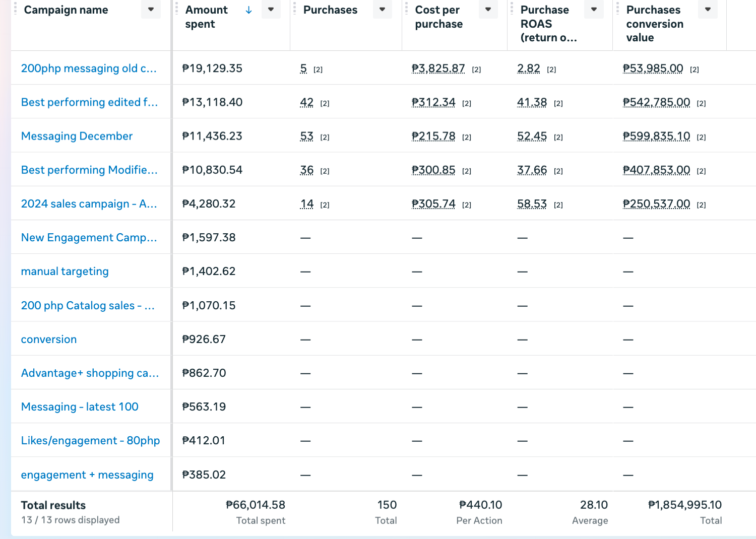This screenshot has height=539, width=756.
Task: Open the manual targeting campaign
Action: coord(65,271)
